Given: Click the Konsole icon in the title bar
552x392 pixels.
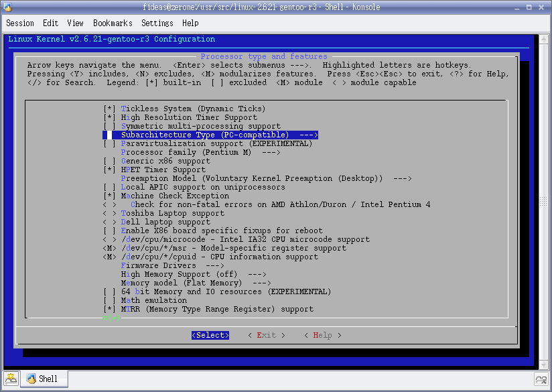Looking at the screenshot, I should (7, 7).
